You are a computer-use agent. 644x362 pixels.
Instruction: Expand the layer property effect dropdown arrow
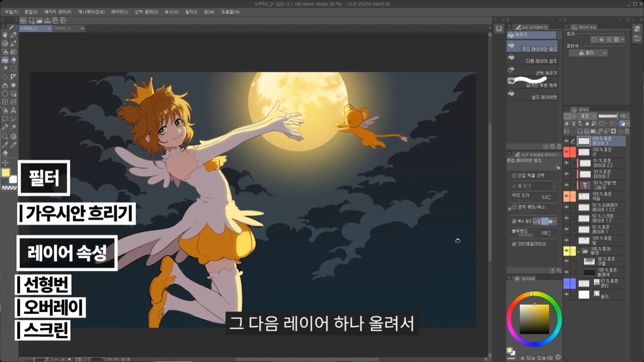[x=623, y=40]
